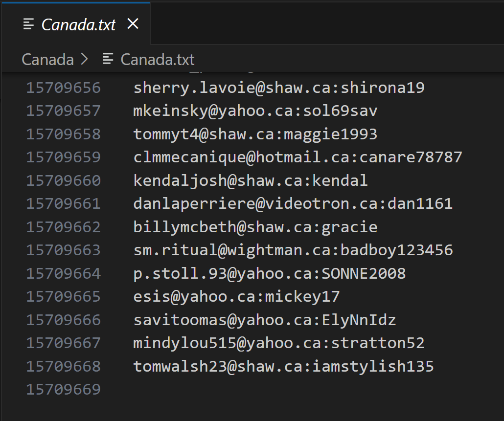Viewport: 504px width, 421px height.
Task: Click line number 15709662 in the gutter
Action: 63,227
